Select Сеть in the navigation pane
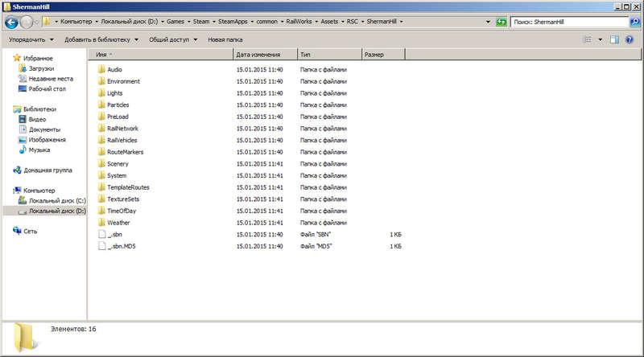This screenshot has height=357, width=644. (x=30, y=232)
